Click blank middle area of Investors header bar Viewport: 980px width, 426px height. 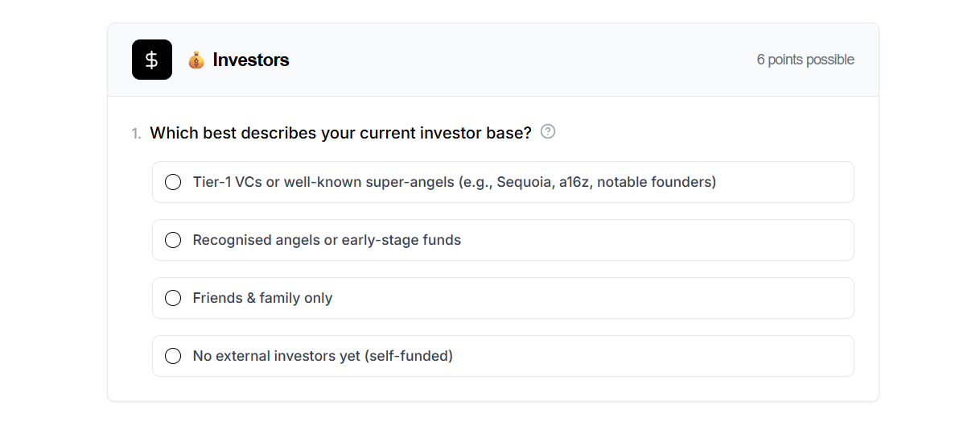coord(523,60)
